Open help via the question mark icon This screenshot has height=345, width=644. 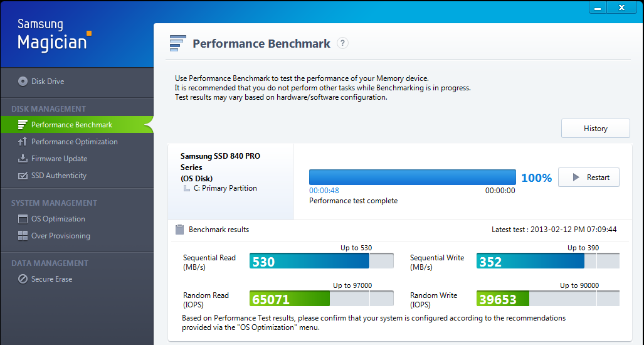342,43
